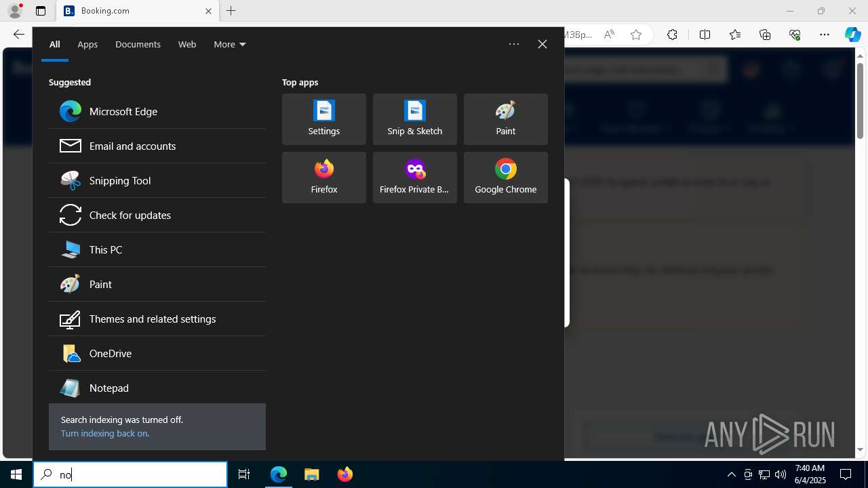868x488 pixels.
Task: Open Edge Favorites list
Action: (x=735, y=35)
